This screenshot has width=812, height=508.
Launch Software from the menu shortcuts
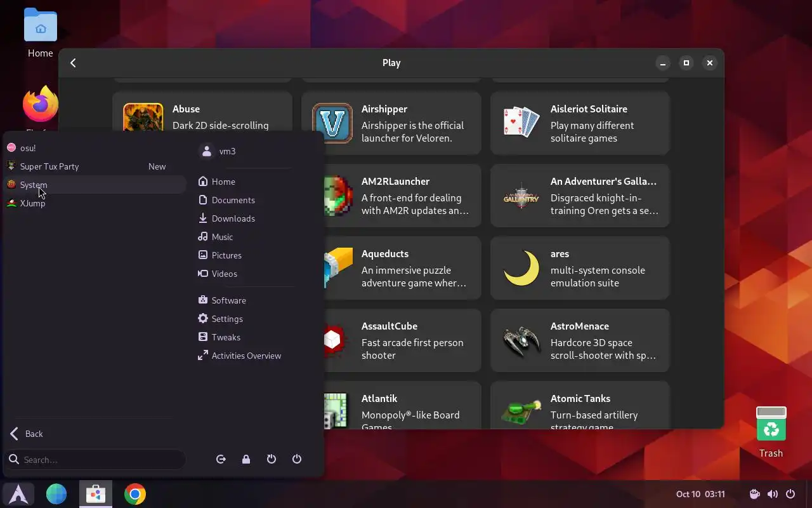(x=245, y=300)
